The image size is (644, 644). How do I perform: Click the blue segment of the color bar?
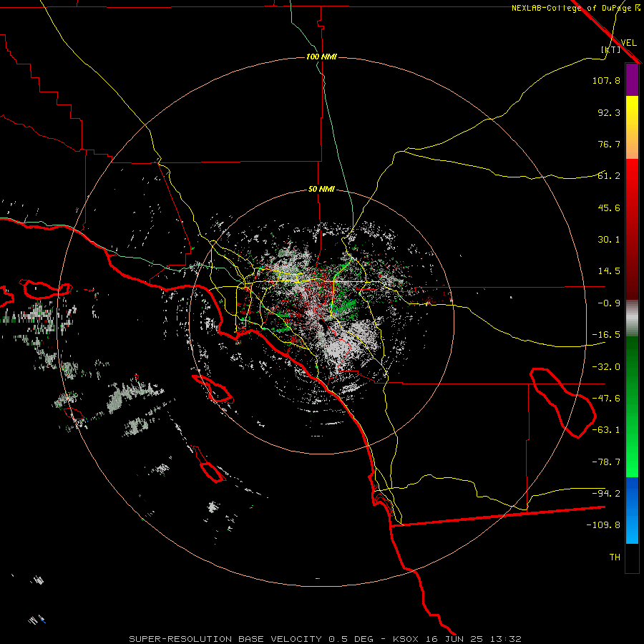632,510
